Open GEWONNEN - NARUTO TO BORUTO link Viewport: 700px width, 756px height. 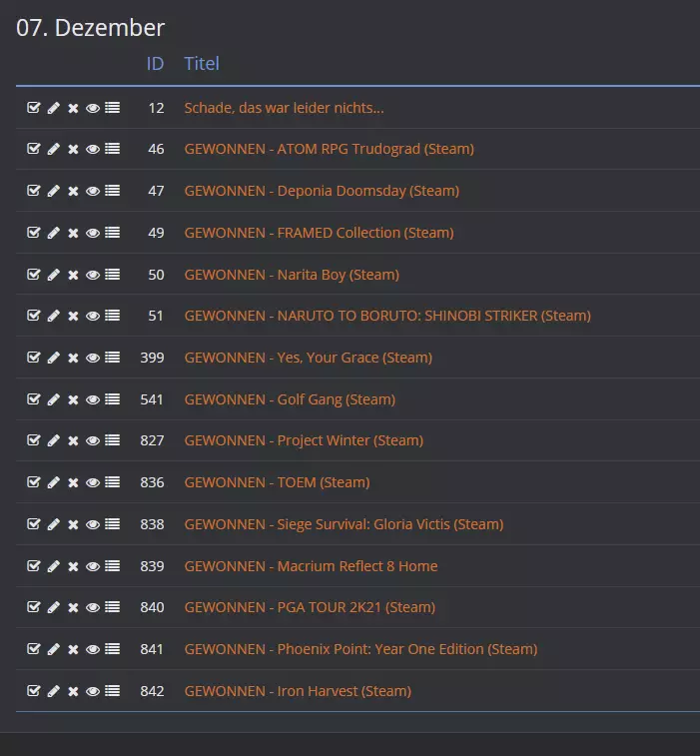click(x=387, y=316)
